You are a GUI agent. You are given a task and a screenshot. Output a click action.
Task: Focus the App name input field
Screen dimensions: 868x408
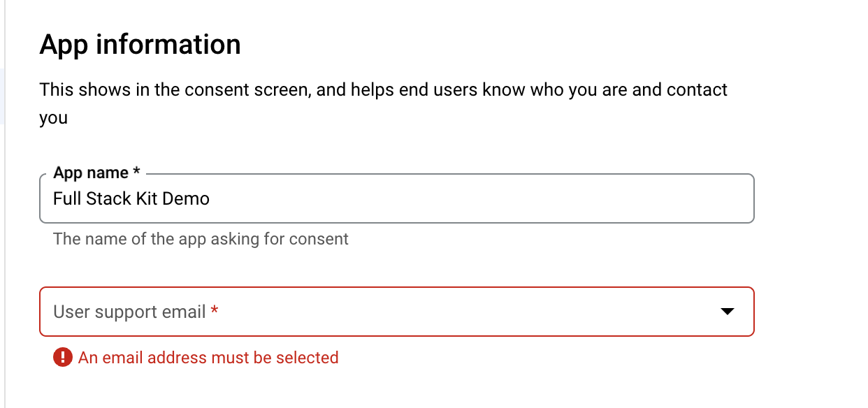coord(397,198)
